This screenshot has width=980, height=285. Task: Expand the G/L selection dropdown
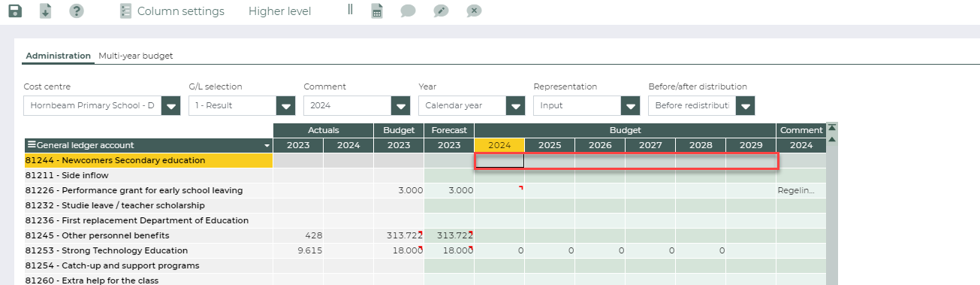point(286,106)
